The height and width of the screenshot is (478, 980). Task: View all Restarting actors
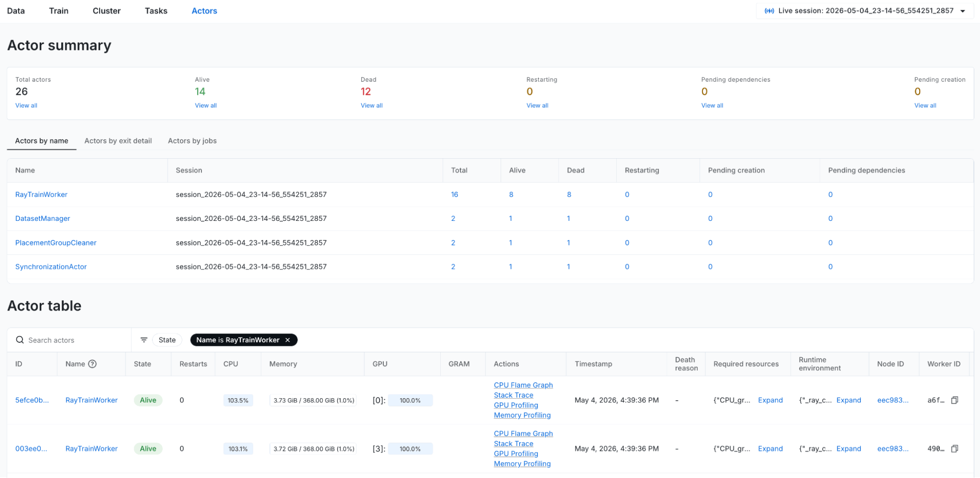537,105
